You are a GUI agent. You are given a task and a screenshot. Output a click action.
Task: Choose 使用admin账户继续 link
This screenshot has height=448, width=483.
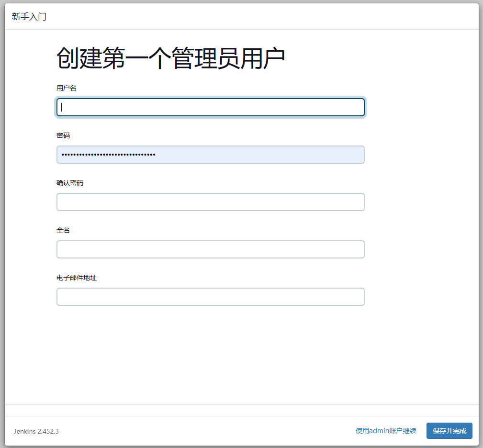[x=386, y=431]
